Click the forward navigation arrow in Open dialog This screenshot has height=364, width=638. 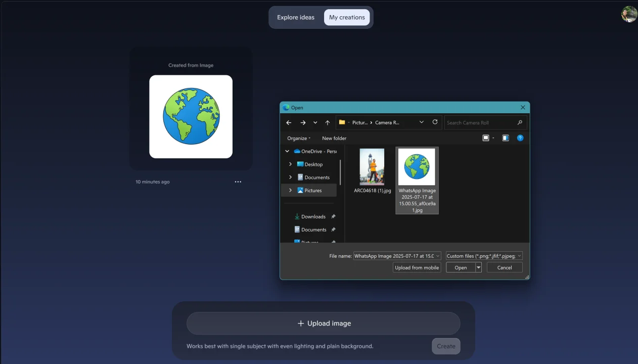(303, 122)
